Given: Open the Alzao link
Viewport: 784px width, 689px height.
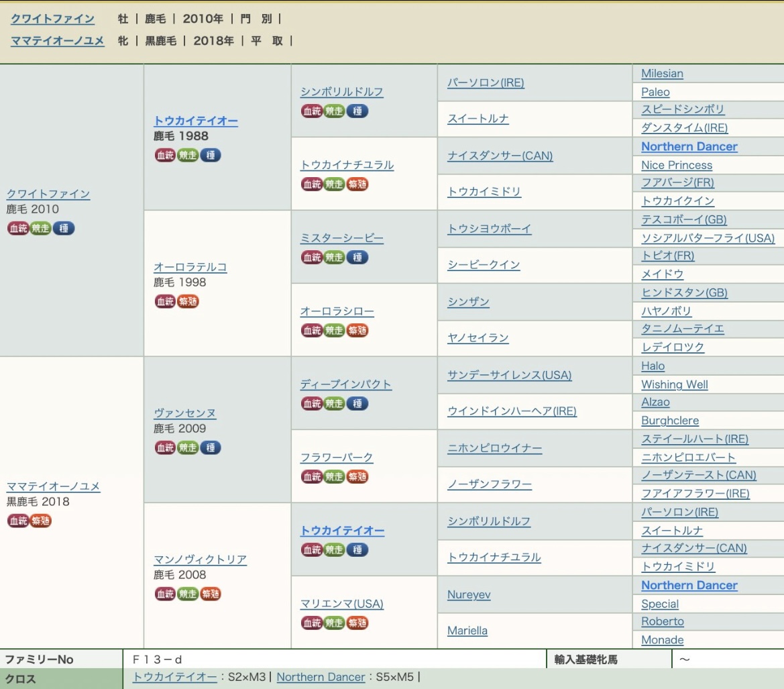Looking at the screenshot, I should pyautogui.click(x=655, y=402).
